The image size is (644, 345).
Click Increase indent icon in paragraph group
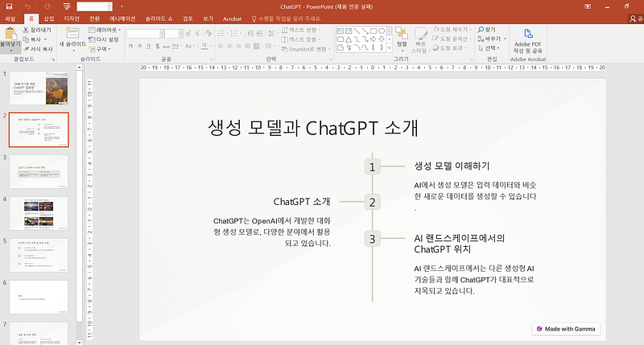click(x=259, y=34)
